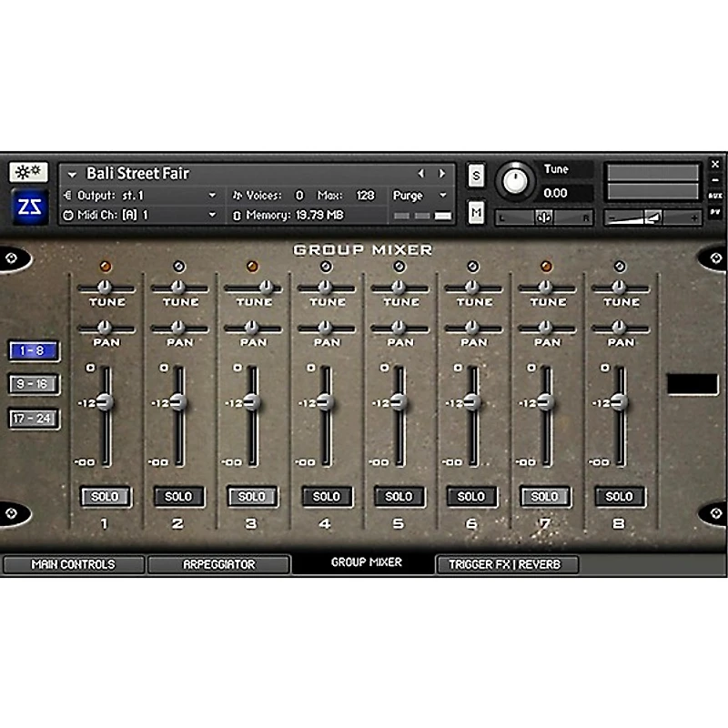
Task: Toggle the indicator LED on channel 8
Action: [x=620, y=267]
